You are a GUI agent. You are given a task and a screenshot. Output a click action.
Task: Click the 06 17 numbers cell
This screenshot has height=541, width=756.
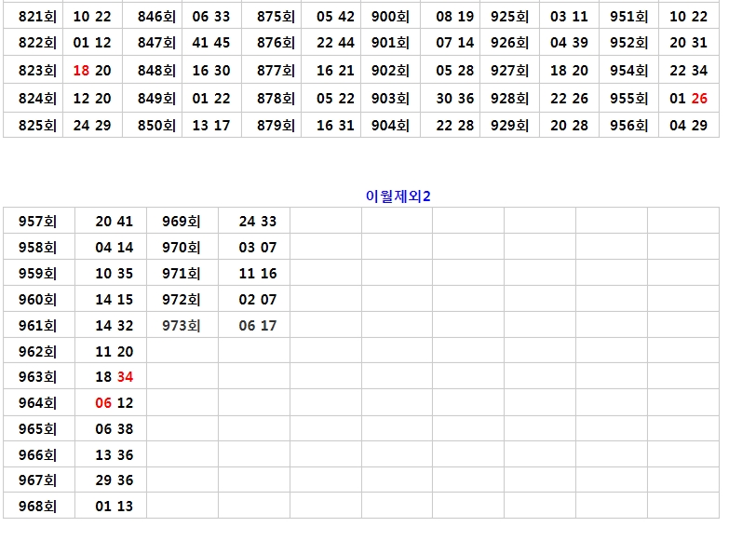click(x=258, y=325)
